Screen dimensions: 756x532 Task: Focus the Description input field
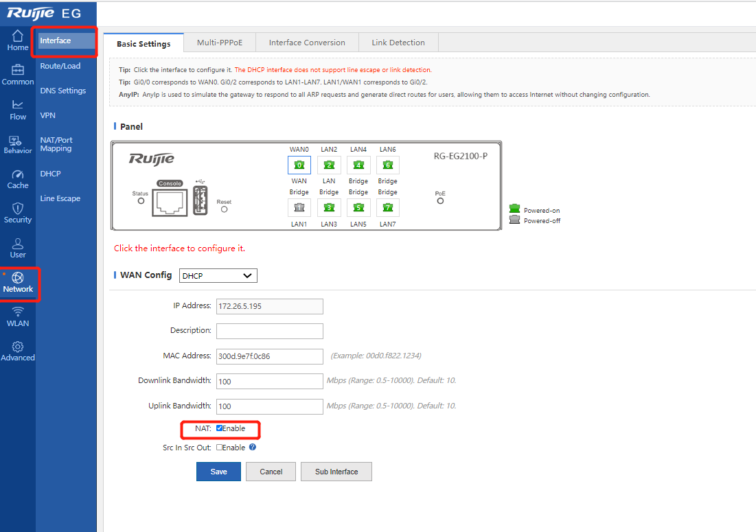270,331
